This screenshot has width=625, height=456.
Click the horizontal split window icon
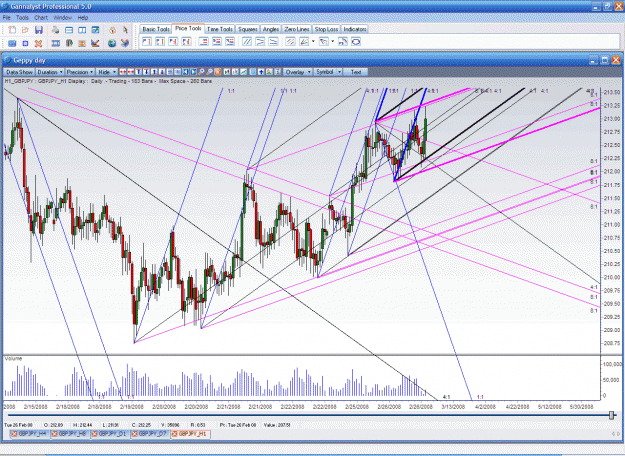click(x=69, y=30)
